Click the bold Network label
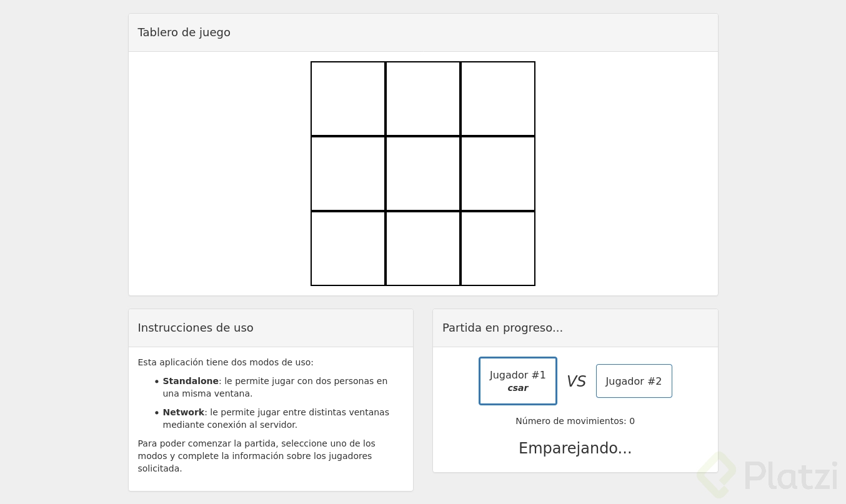Image resolution: width=846 pixels, height=504 pixels. pyautogui.click(x=183, y=412)
